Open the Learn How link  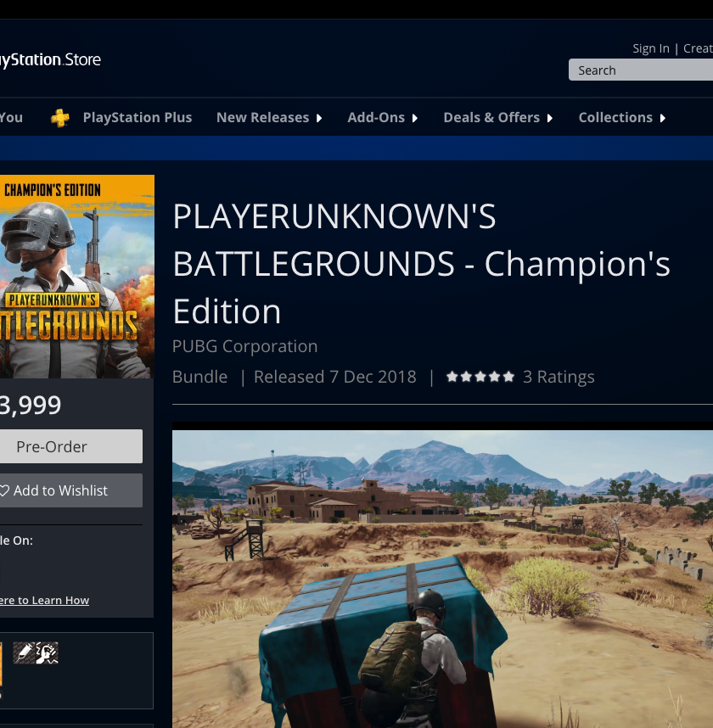click(x=44, y=600)
